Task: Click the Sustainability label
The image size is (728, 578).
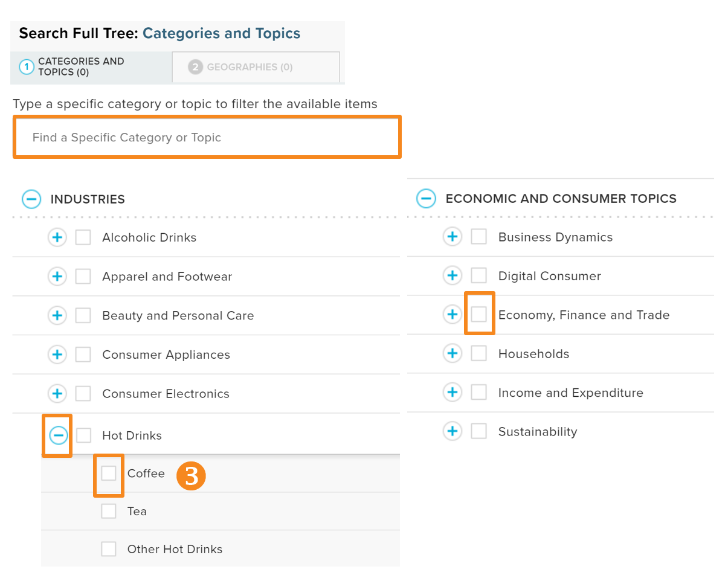Action: click(x=537, y=432)
